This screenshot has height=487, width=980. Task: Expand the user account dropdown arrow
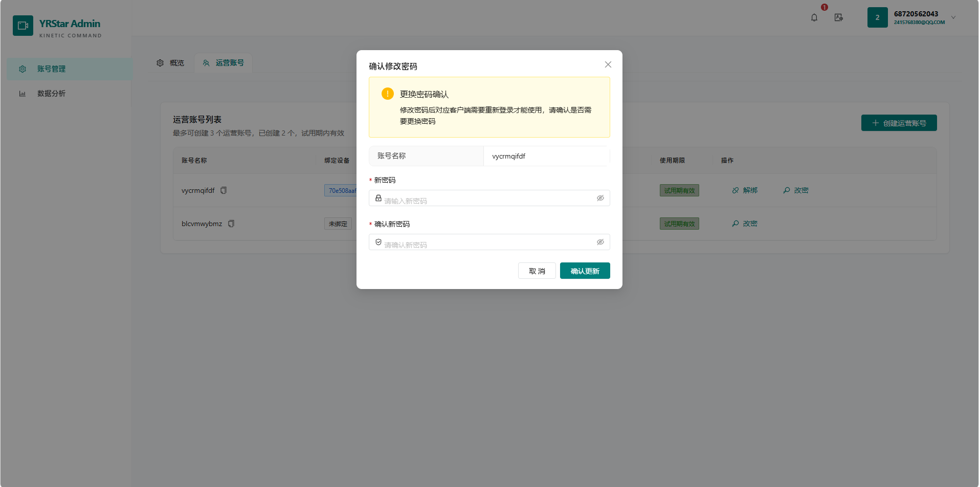click(x=953, y=17)
